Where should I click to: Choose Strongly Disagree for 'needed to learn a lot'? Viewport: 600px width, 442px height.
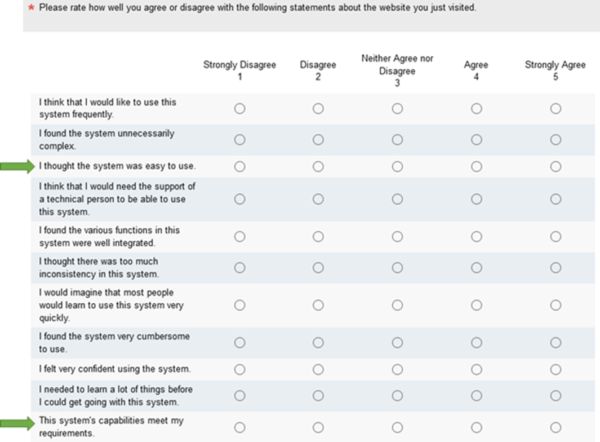[x=240, y=395]
